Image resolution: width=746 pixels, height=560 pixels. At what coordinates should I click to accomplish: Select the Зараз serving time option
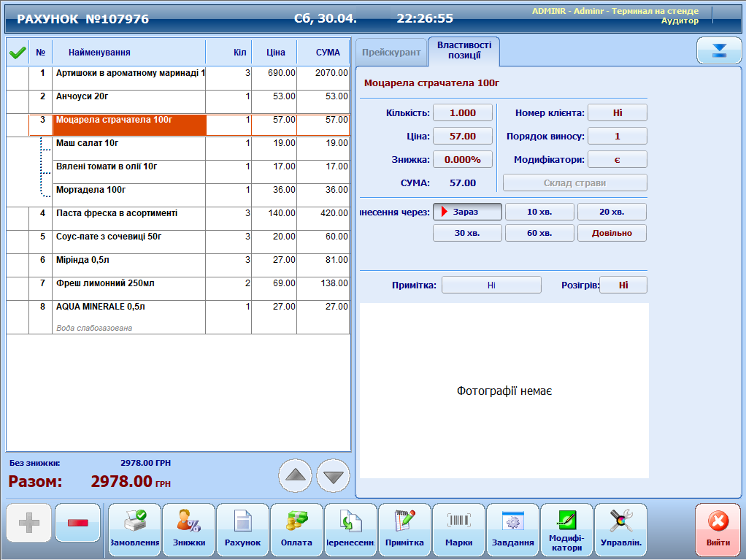coord(467,212)
